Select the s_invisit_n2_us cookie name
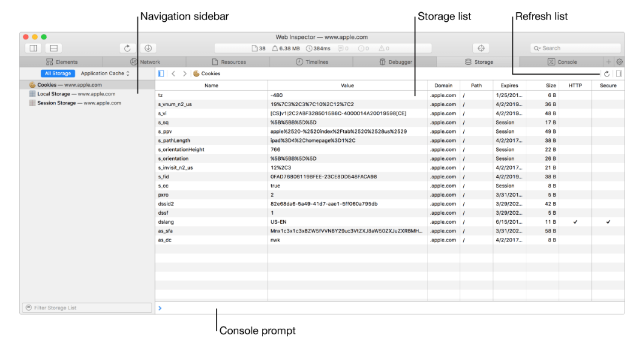Screen dimensions: 644x344 click(x=175, y=167)
